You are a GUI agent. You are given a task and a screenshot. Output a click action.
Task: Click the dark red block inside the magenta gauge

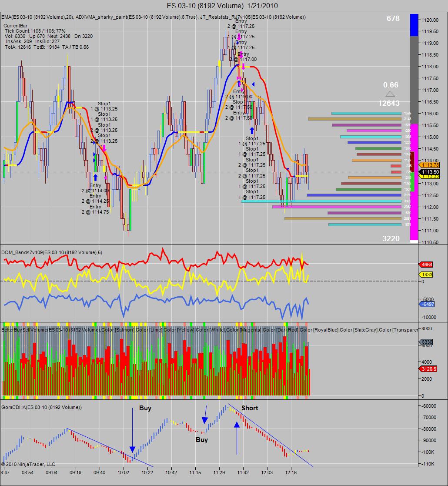click(412, 161)
